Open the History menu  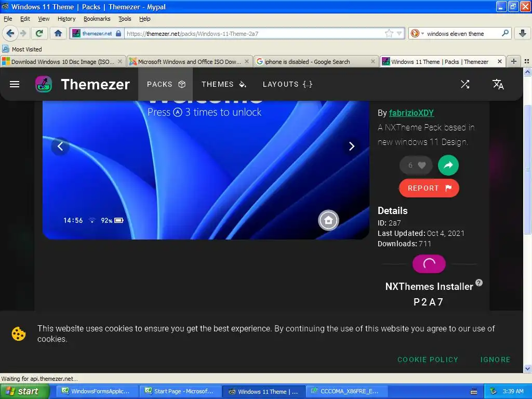point(66,19)
